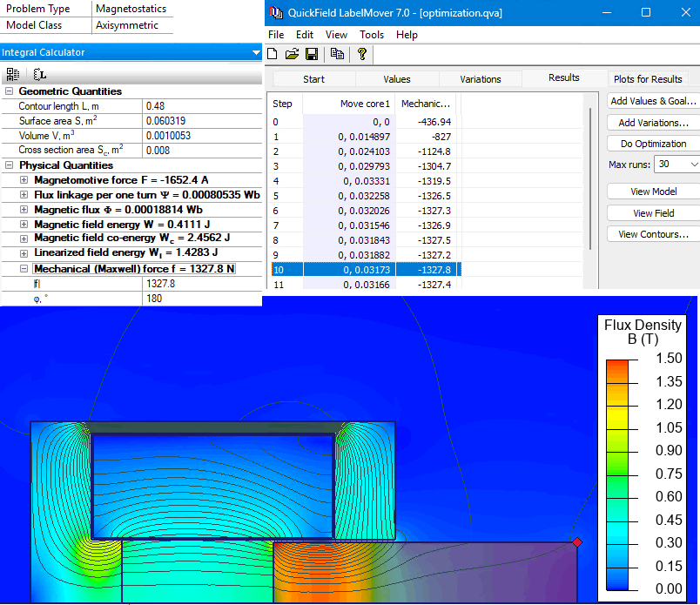
Task: Expand the Linearized field energy entry
Action: (24, 253)
